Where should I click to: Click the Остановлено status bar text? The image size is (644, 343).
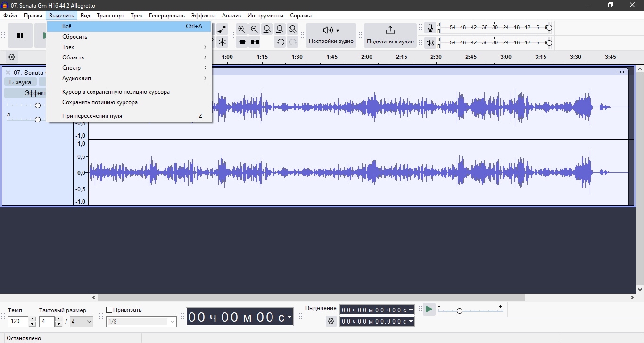pyautogui.click(x=24, y=338)
